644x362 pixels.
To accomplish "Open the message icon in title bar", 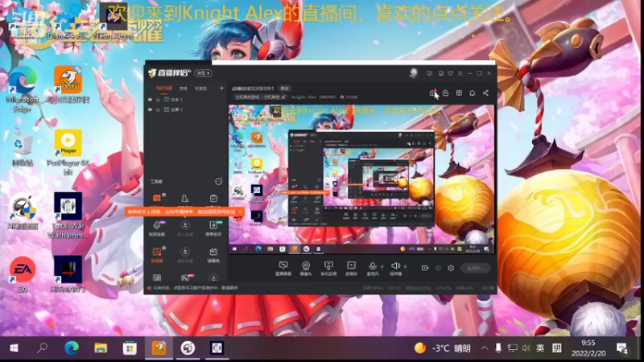I will pyautogui.click(x=429, y=73).
